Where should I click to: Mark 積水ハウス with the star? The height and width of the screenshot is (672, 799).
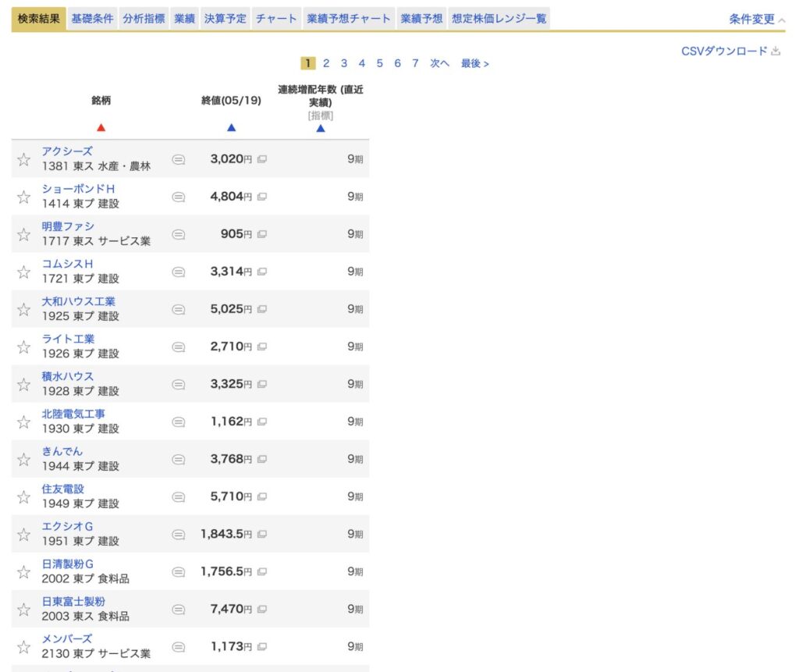pyautogui.click(x=23, y=385)
